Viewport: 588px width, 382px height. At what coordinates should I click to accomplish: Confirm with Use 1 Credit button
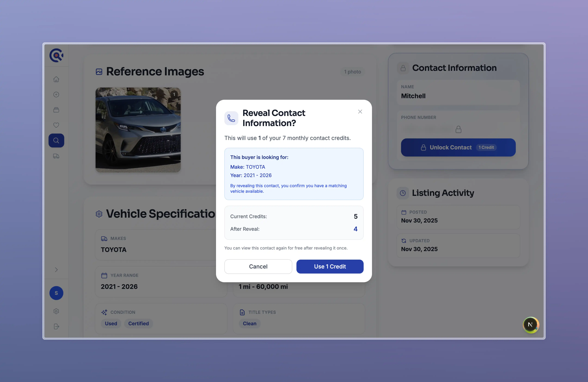click(330, 266)
